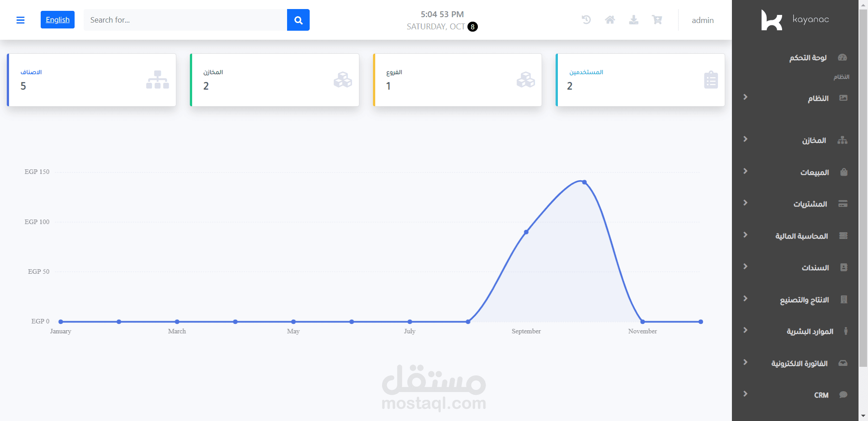Click the hamburger menu icon
This screenshot has width=868, height=421.
[x=20, y=20]
